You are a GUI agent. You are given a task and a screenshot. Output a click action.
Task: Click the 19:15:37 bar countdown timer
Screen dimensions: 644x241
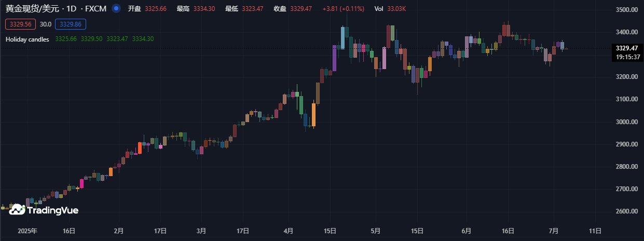coord(626,57)
